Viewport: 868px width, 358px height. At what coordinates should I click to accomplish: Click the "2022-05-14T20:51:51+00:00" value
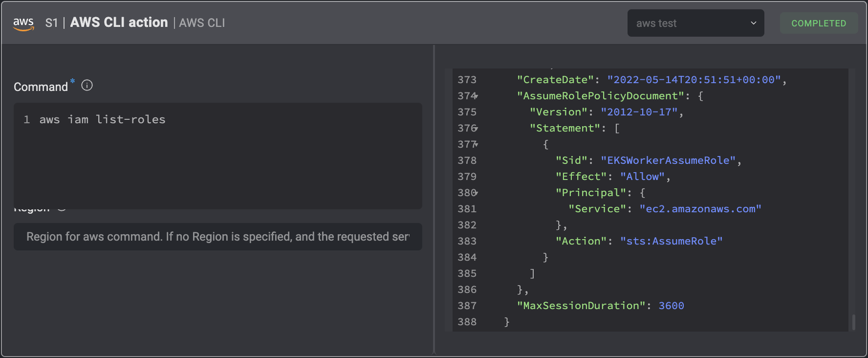pyautogui.click(x=694, y=80)
